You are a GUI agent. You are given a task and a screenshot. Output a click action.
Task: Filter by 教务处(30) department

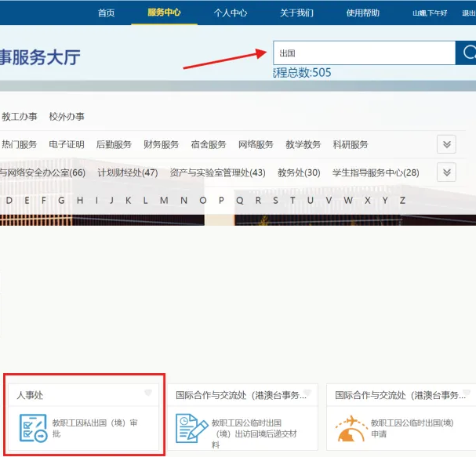(x=299, y=172)
